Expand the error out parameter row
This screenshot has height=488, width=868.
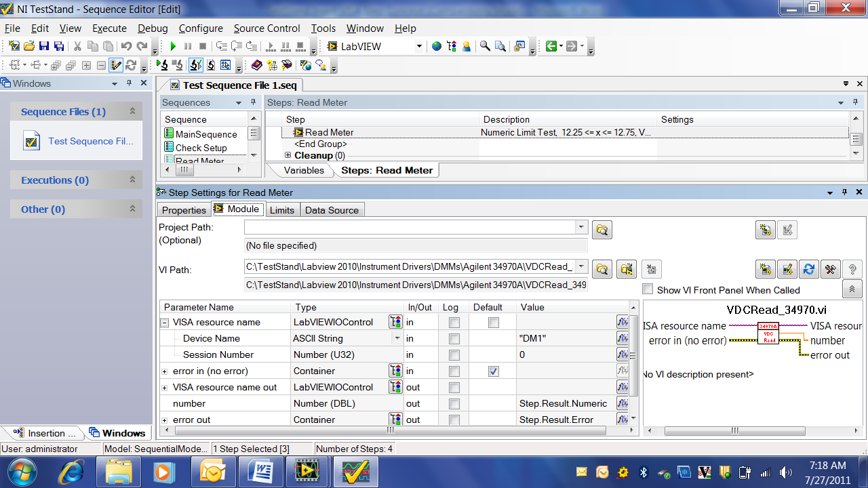[x=165, y=420]
